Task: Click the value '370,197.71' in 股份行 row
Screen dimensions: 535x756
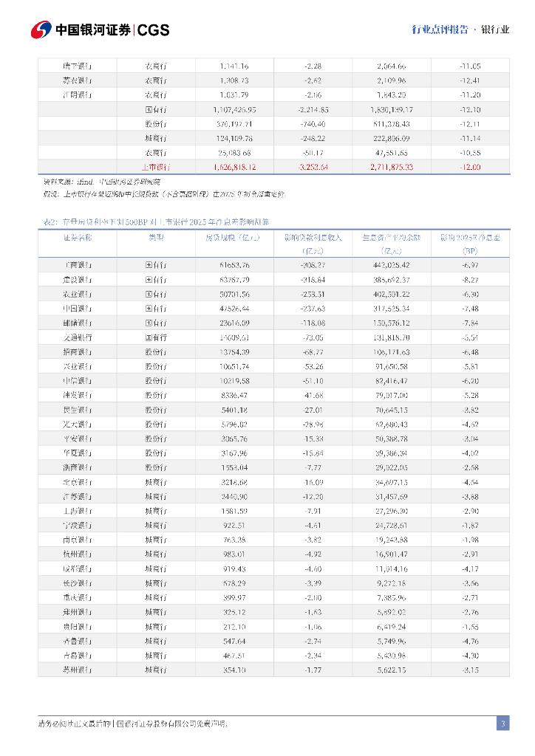Action: pyautogui.click(x=234, y=124)
